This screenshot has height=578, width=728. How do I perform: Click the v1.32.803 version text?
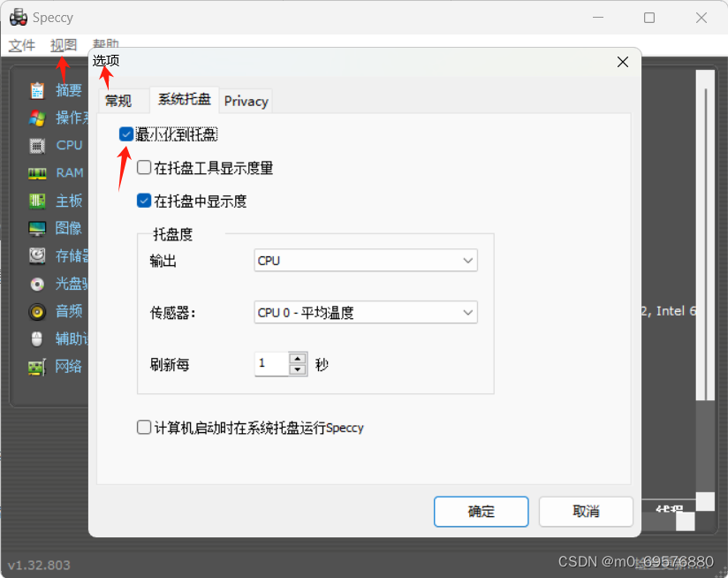pos(40,565)
